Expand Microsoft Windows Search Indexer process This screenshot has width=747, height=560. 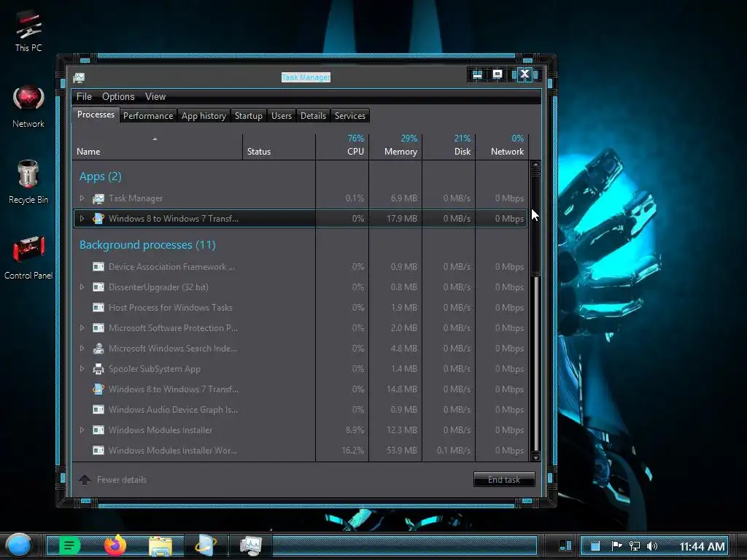82,349
